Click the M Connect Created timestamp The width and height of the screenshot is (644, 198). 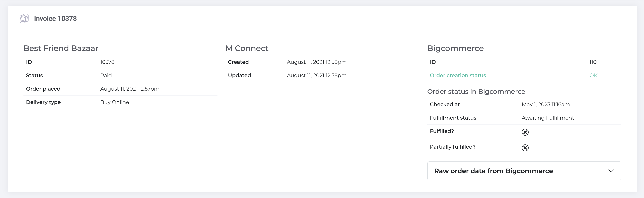pos(317,62)
